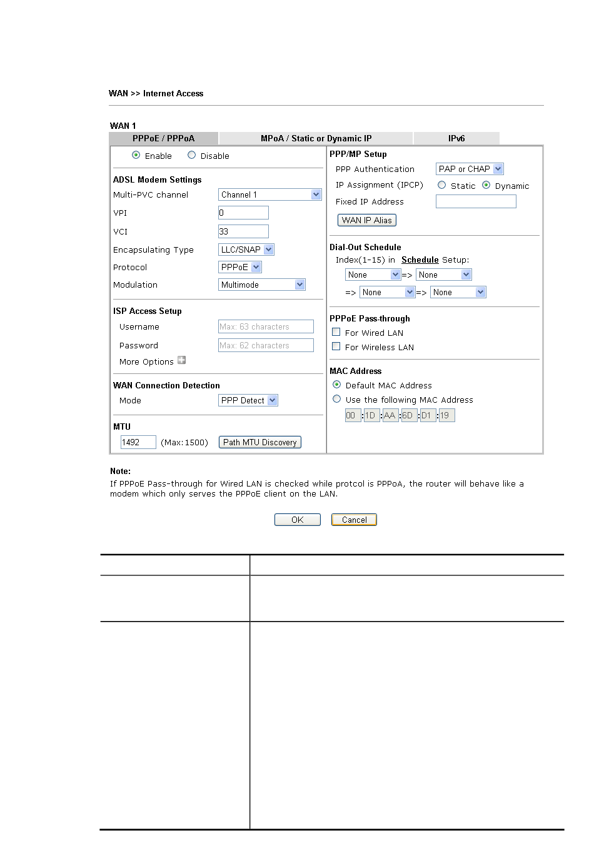
Task: Click the Fixed IP Address field
Action: point(476,201)
